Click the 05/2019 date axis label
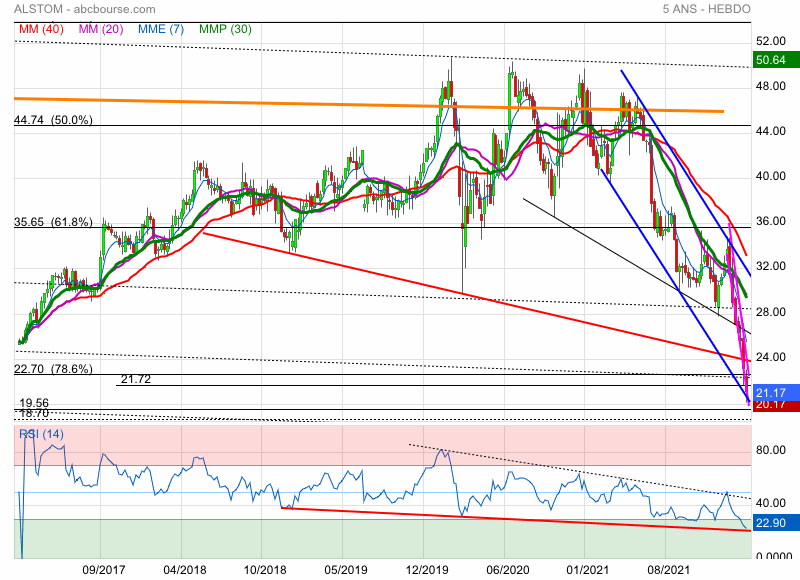800x580 pixels. pyautogui.click(x=346, y=569)
